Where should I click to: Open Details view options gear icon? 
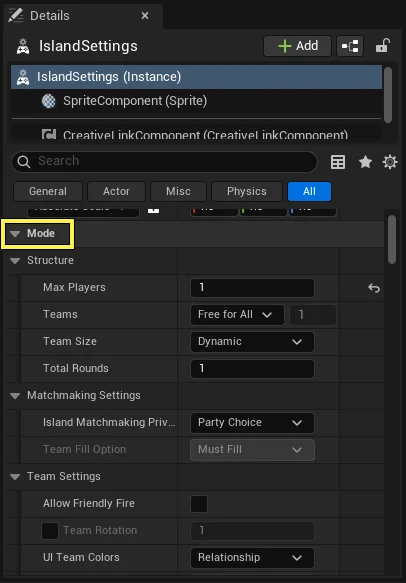click(x=390, y=162)
